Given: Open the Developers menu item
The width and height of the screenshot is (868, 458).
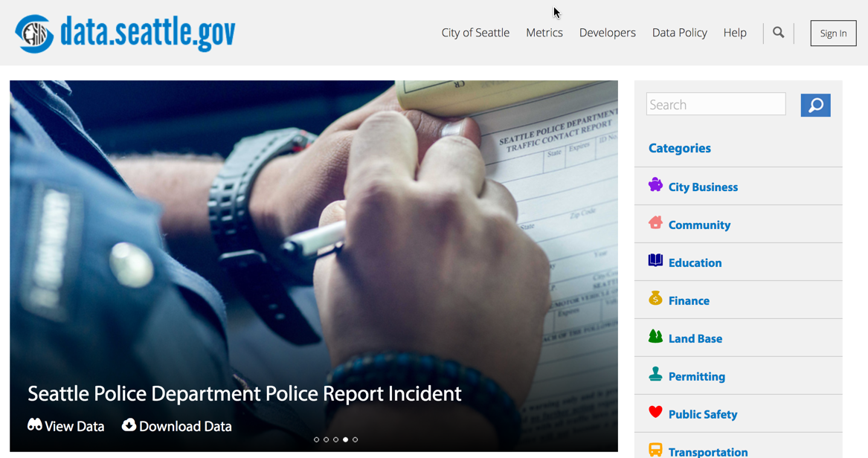Looking at the screenshot, I should coord(607,33).
